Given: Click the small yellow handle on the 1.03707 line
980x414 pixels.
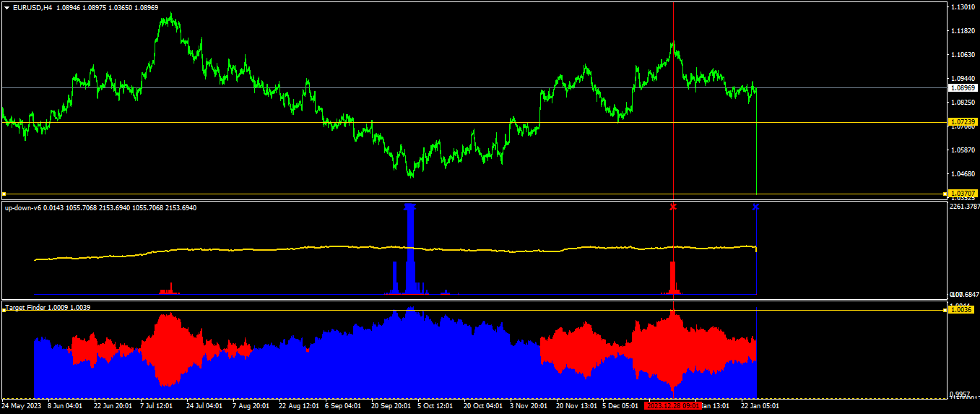Looking at the screenshot, I should [x=4, y=194].
